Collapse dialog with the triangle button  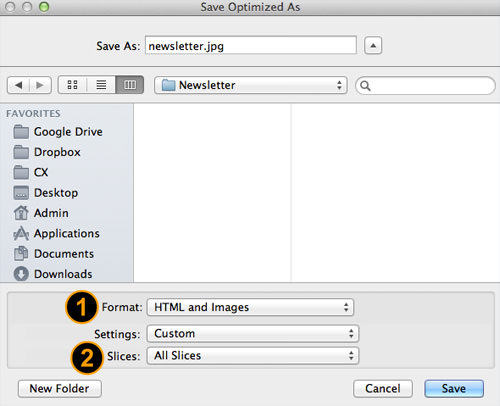(x=373, y=45)
